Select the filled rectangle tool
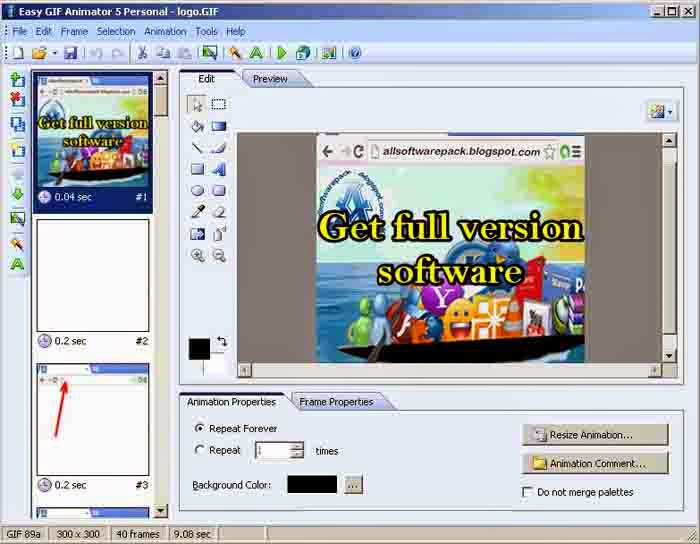 tap(197, 169)
